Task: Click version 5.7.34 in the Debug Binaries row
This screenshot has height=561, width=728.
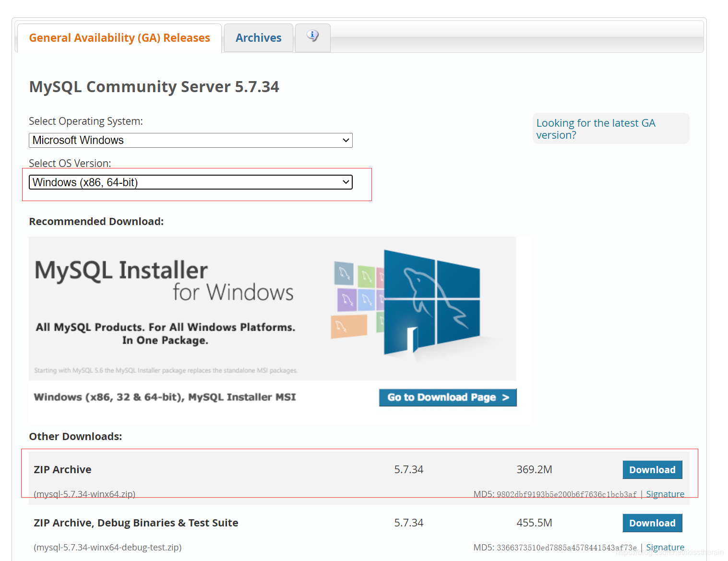Action: pos(408,523)
